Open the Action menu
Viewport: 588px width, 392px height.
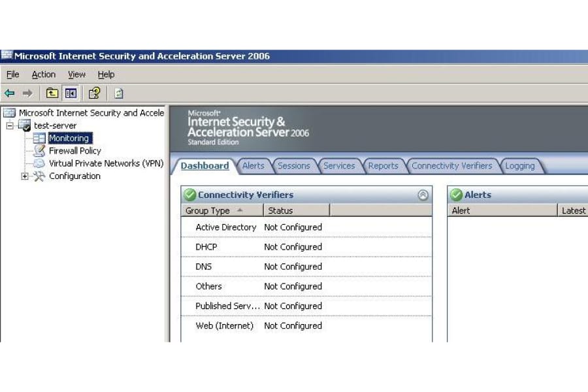pyautogui.click(x=43, y=74)
